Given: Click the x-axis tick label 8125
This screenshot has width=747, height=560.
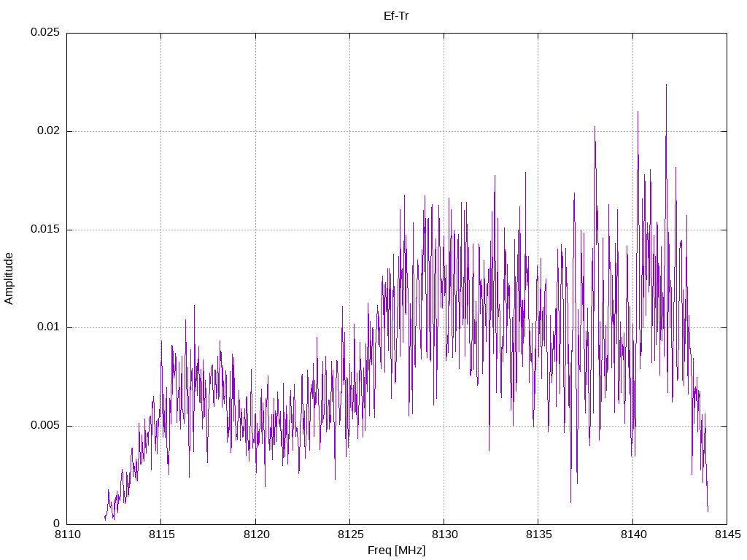Looking at the screenshot, I should 350,534.
